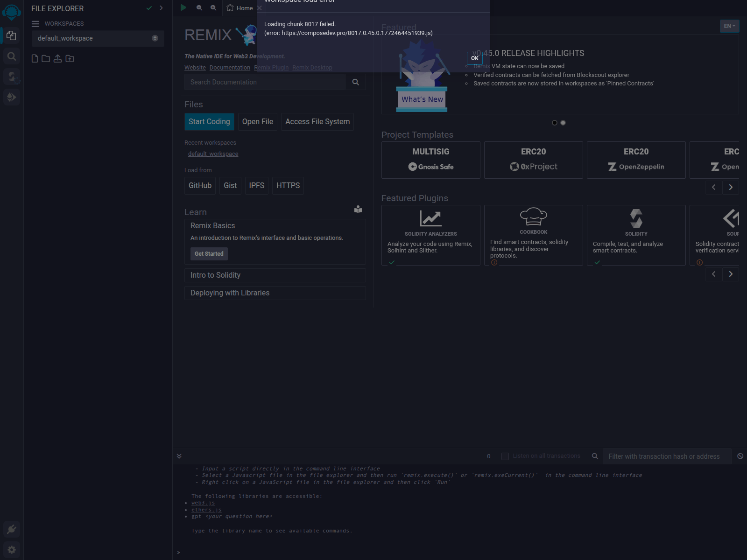The image size is (747, 560).
Task: Click OK in the workspace error dialog
Action: 475,58
